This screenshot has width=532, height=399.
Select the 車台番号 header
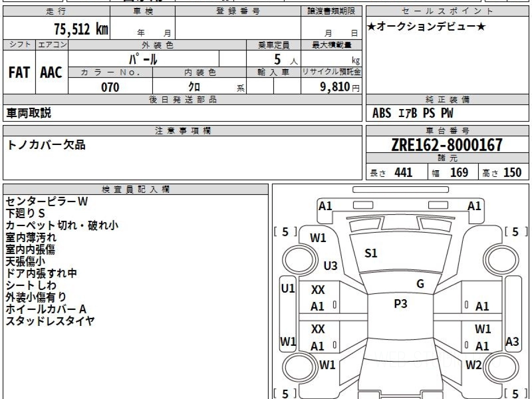click(447, 130)
